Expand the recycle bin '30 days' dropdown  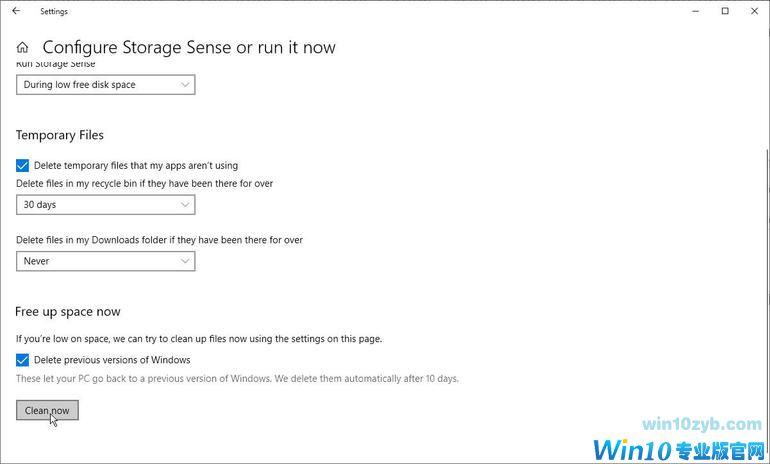(x=106, y=205)
